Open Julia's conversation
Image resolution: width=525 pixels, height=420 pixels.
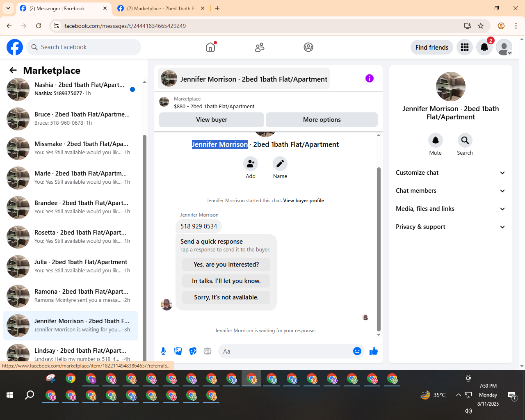point(71,266)
